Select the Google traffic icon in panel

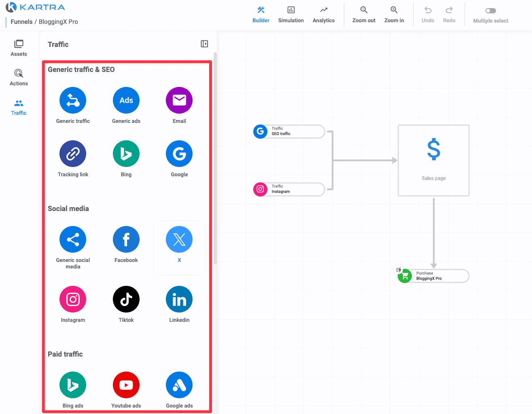coord(179,154)
